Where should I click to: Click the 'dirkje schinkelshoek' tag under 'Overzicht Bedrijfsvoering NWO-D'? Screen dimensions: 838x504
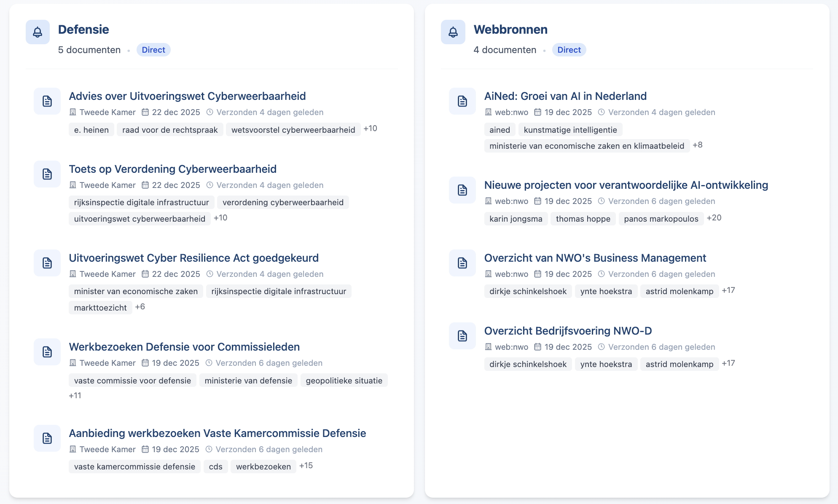click(528, 364)
